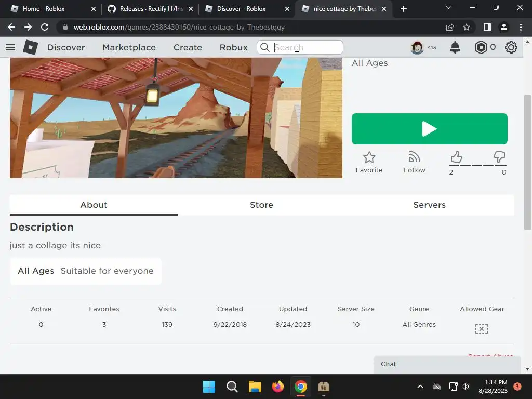
Task: Open the Servers tab
Action: click(429, 205)
